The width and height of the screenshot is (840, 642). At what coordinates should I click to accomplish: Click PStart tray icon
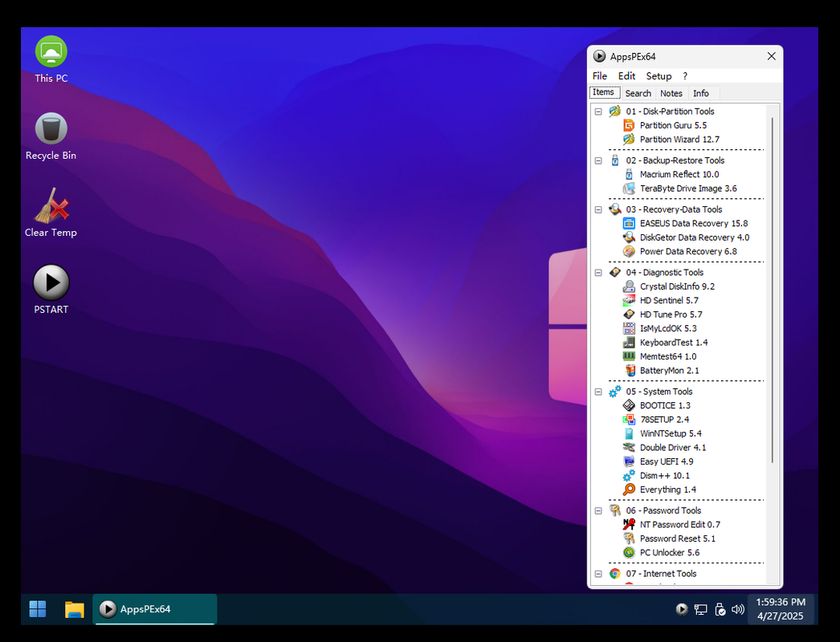(682, 609)
